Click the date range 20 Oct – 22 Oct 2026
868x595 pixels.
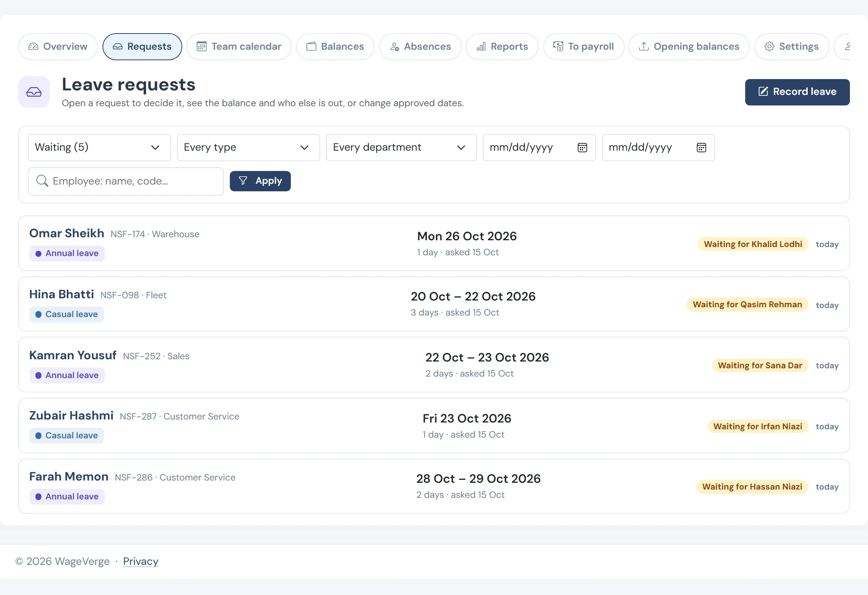(473, 296)
